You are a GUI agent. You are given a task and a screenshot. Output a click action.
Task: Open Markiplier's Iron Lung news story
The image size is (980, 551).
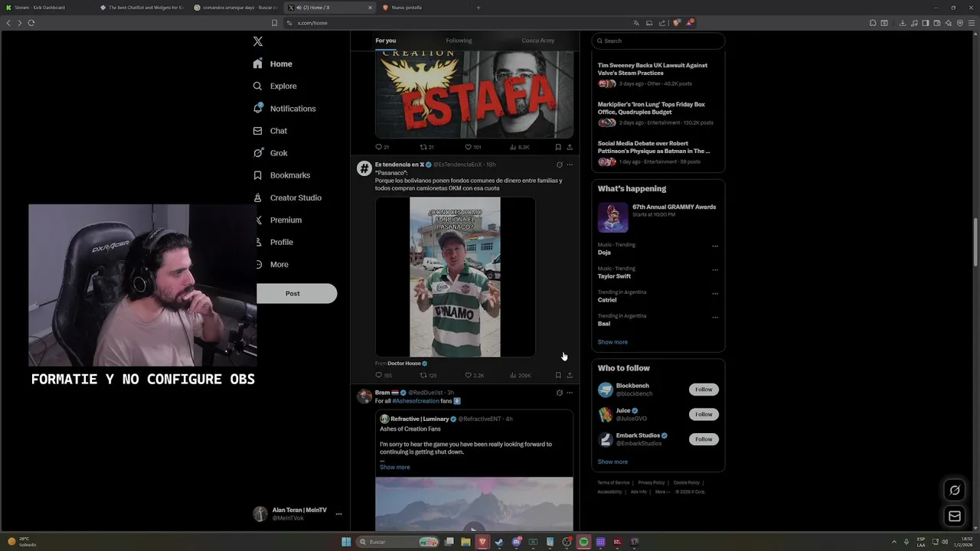(658, 113)
